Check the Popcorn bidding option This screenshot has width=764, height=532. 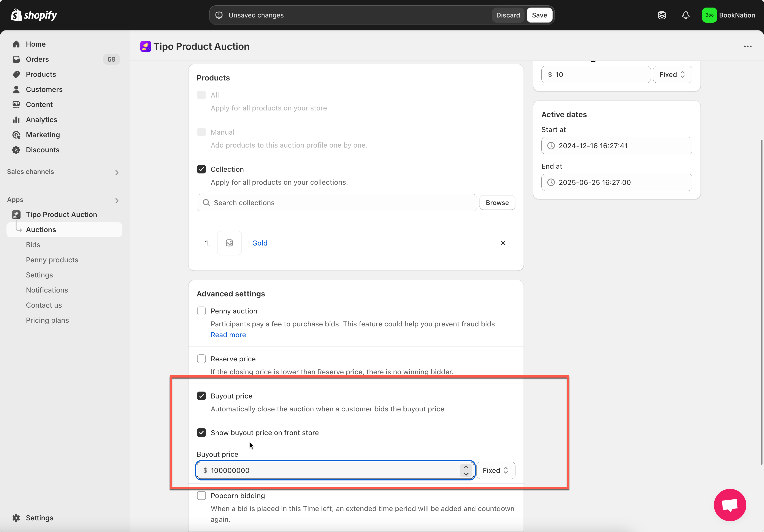[x=201, y=495]
